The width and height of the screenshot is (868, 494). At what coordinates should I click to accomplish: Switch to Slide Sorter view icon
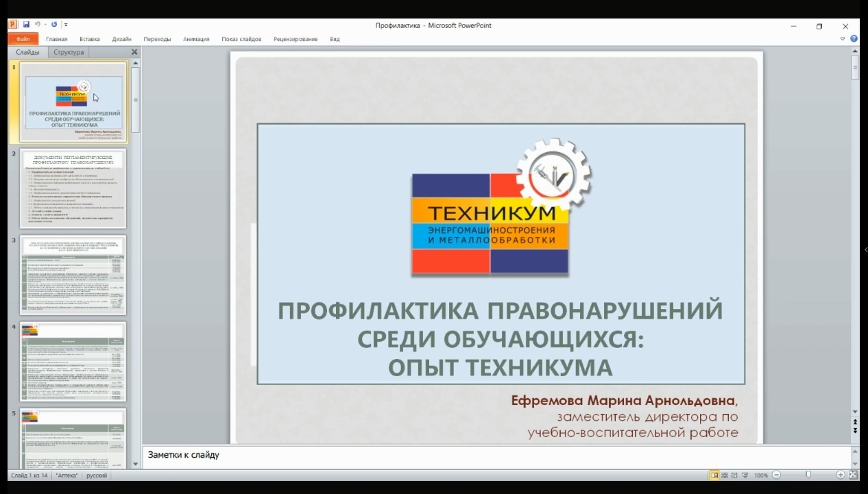[725, 475]
